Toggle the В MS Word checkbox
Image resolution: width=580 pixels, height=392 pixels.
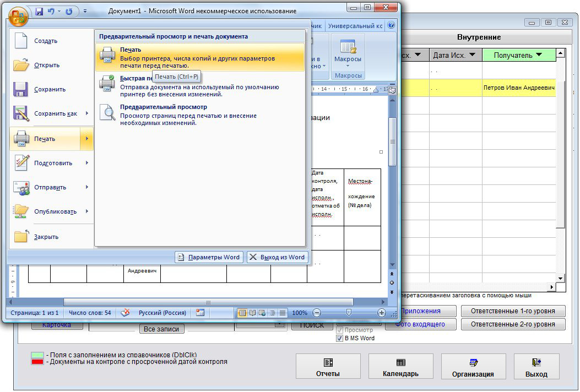click(x=339, y=339)
